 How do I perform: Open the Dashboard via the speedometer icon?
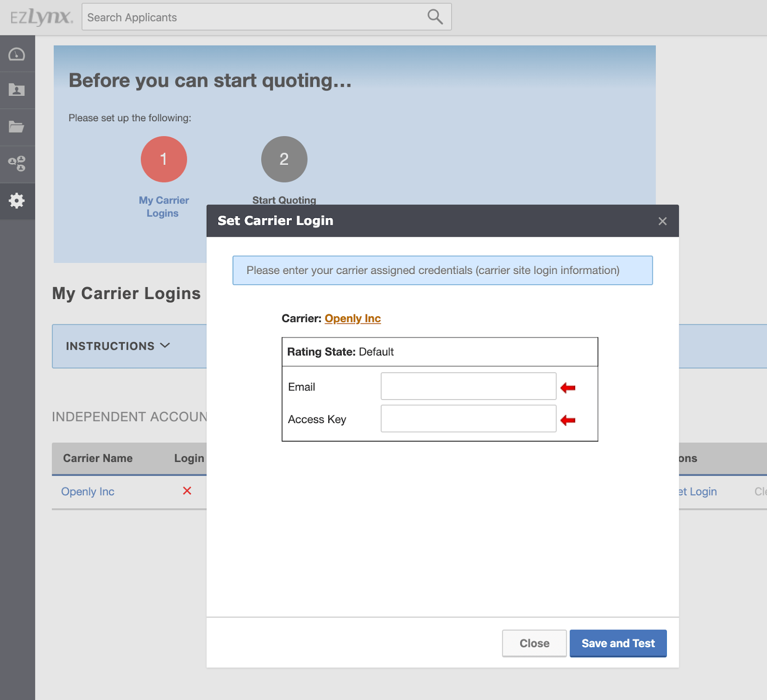click(x=17, y=54)
